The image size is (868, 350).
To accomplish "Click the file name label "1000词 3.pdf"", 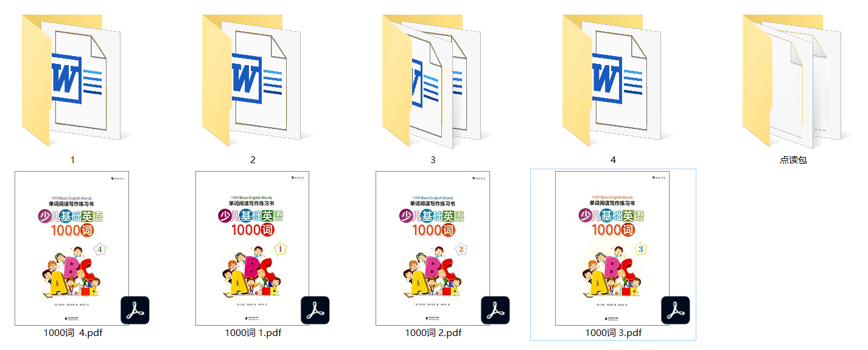I will pos(613,333).
